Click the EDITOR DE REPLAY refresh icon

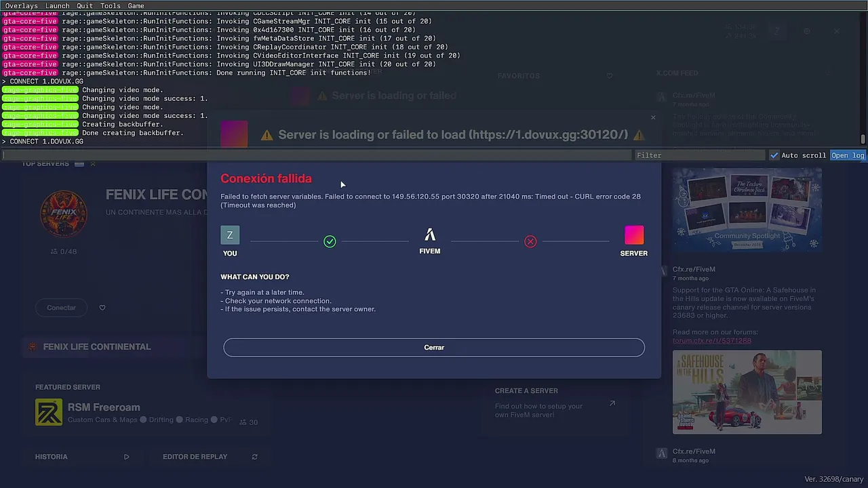coord(254,457)
